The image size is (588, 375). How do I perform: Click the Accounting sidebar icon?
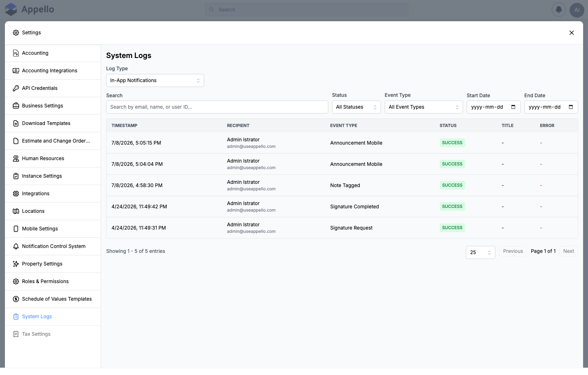(x=16, y=53)
